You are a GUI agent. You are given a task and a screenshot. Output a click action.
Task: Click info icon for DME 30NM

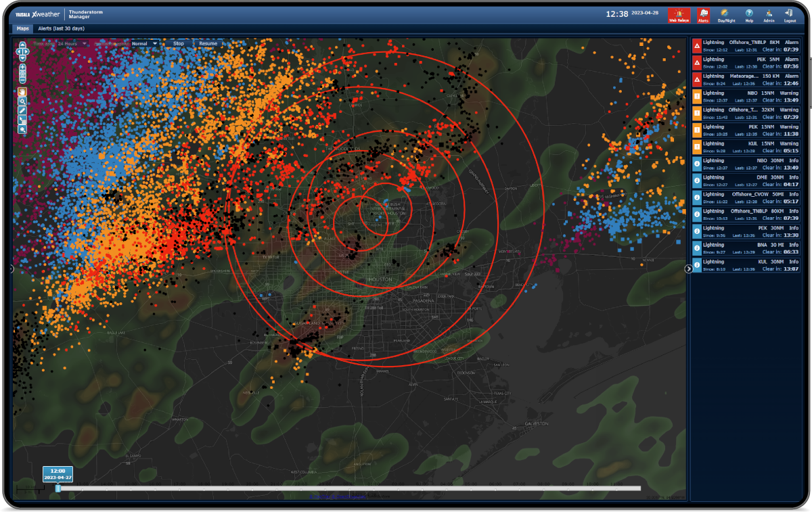[696, 181]
